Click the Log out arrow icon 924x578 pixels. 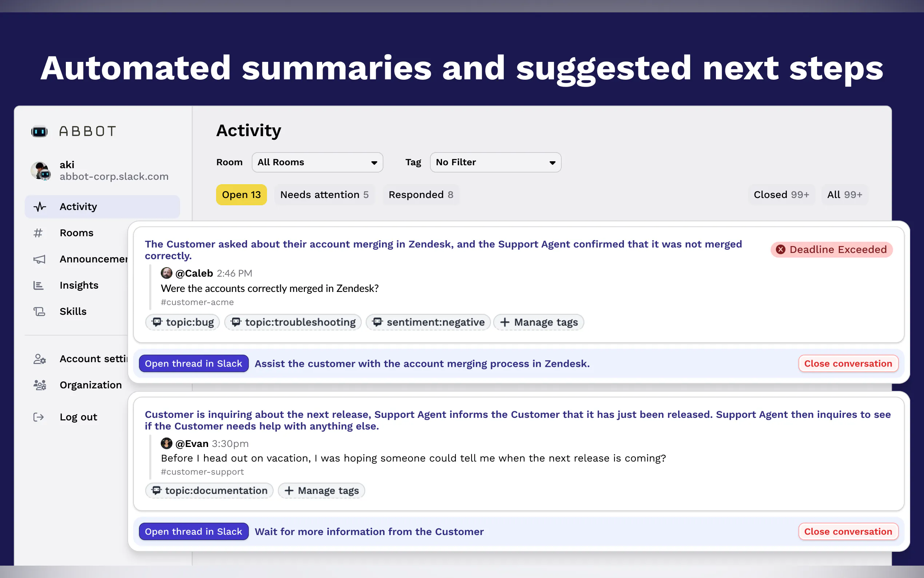[39, 417]
